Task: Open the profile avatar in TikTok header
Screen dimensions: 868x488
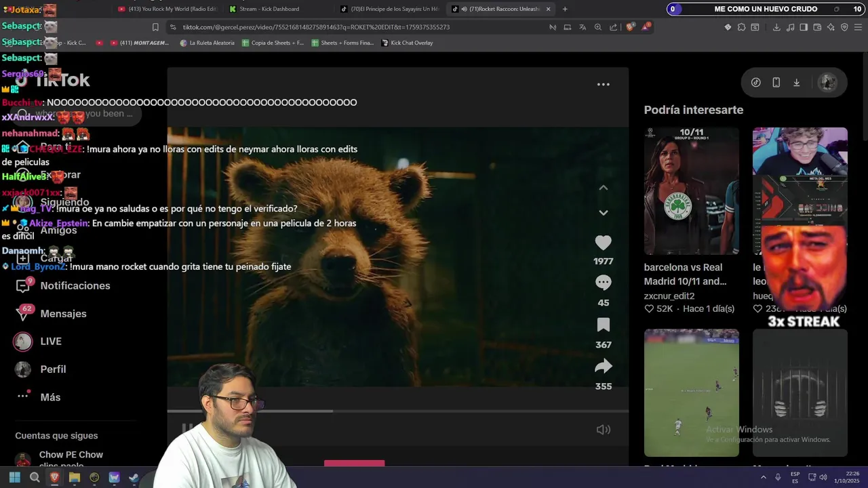Action: 827,83
